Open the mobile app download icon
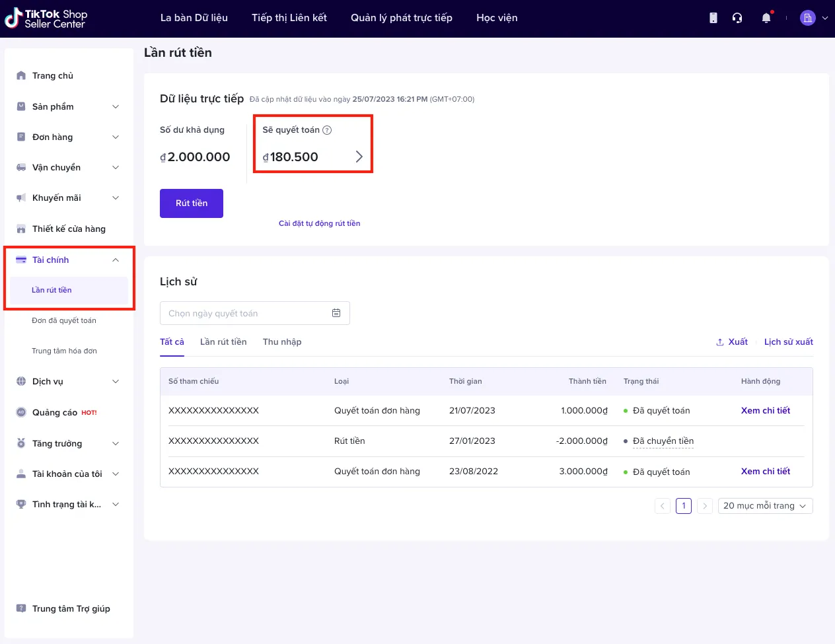835x644 pixels. (x=713, y=18)
